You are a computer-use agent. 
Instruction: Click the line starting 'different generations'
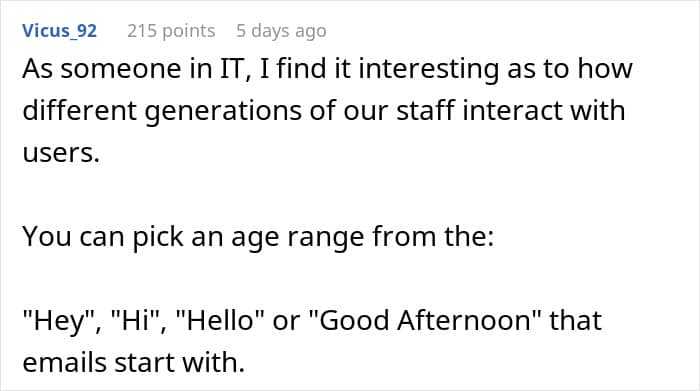324,111
